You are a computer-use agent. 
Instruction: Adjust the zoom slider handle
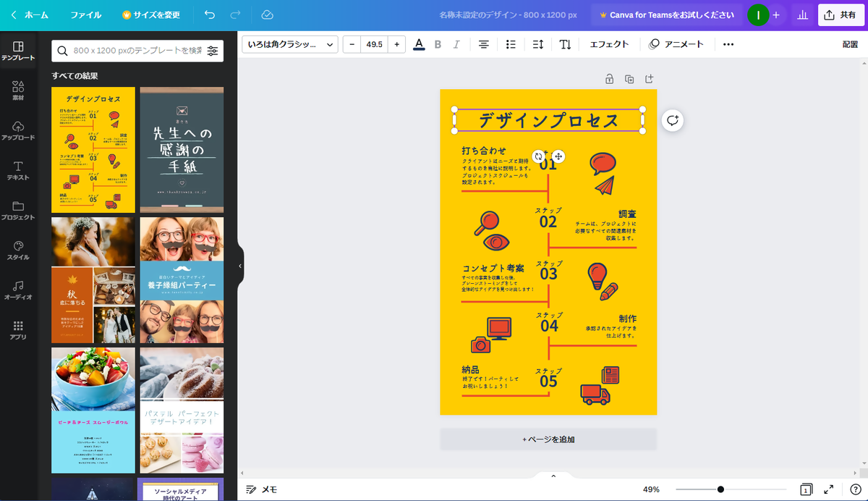720,489
